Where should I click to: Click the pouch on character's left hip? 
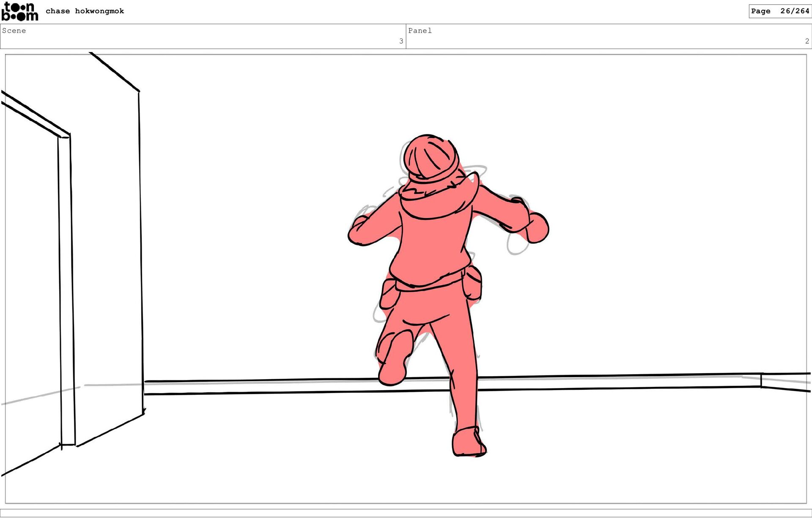389,294
